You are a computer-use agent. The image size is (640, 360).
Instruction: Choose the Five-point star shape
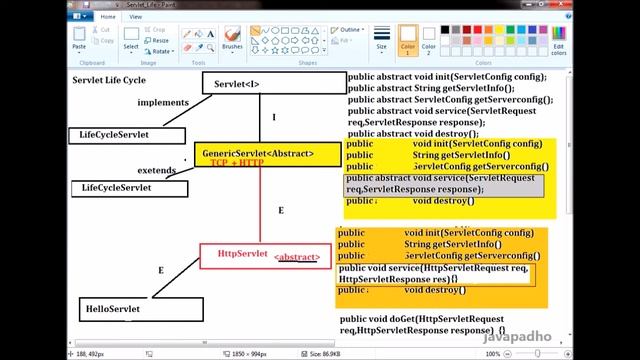click(x=275, y=50)
